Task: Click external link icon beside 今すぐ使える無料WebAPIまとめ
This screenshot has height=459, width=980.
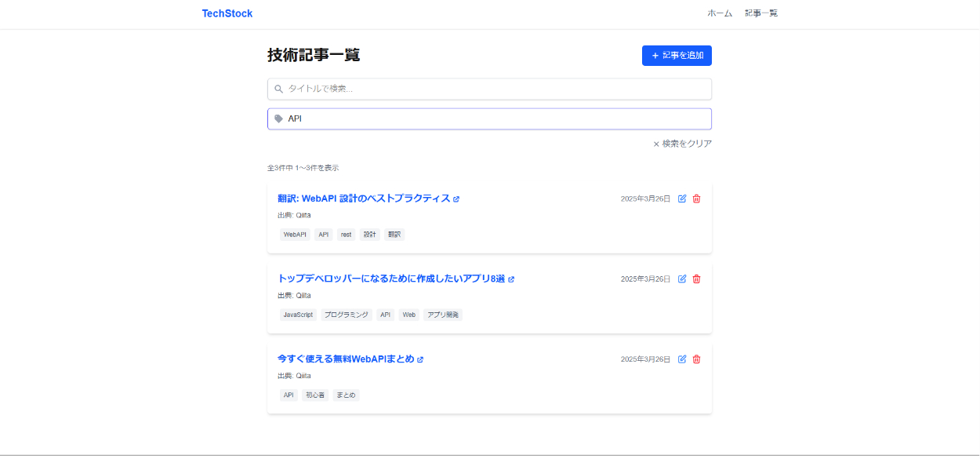Action: (x=420, y=359)
